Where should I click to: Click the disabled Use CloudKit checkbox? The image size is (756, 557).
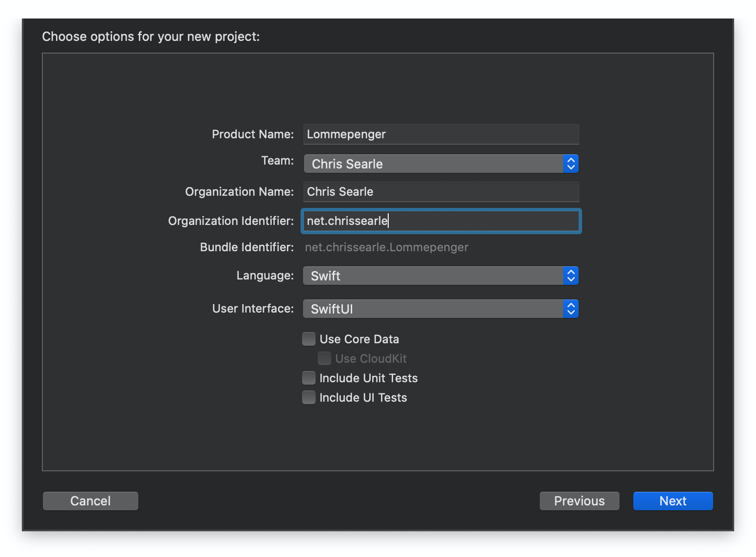(x=324, y=358)
